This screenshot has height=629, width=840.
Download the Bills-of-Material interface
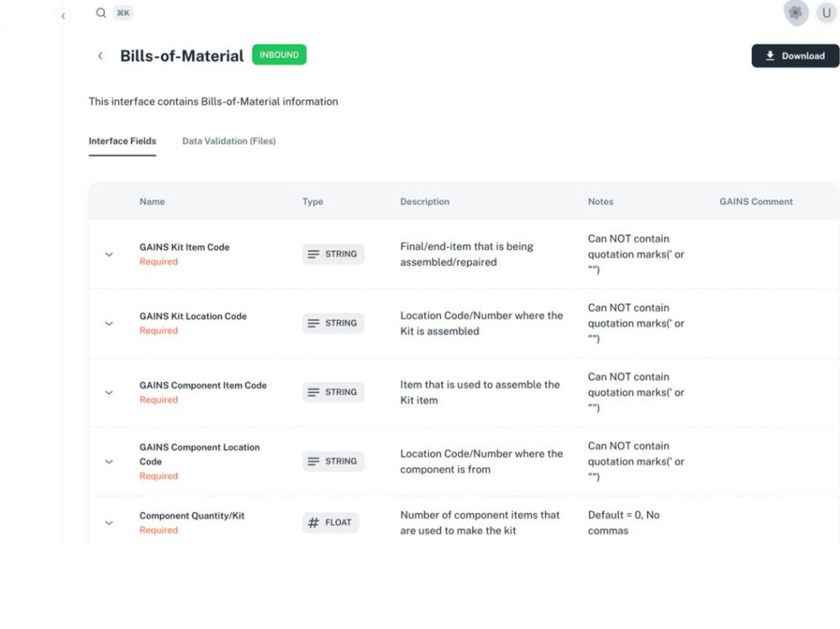795,55
